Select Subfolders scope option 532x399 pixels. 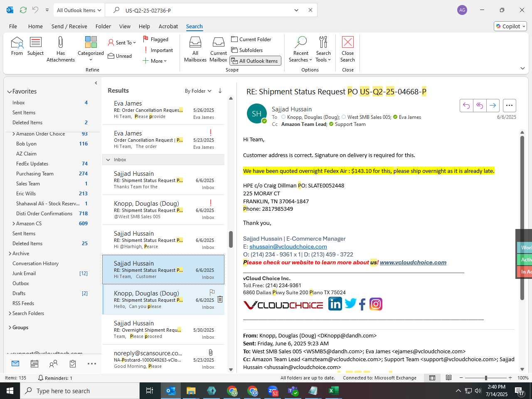point(247,50)
